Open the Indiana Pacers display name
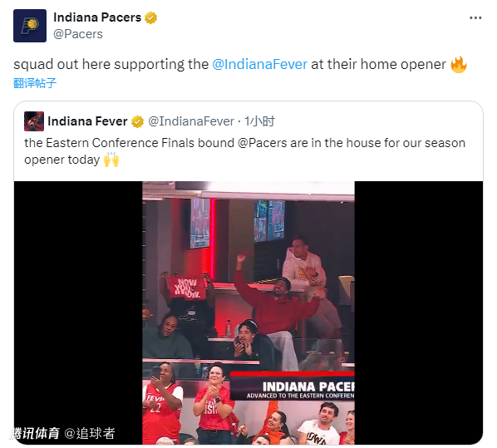Image resolution: width=497 pixels, height=448 pixels. [x=97, y=17]
